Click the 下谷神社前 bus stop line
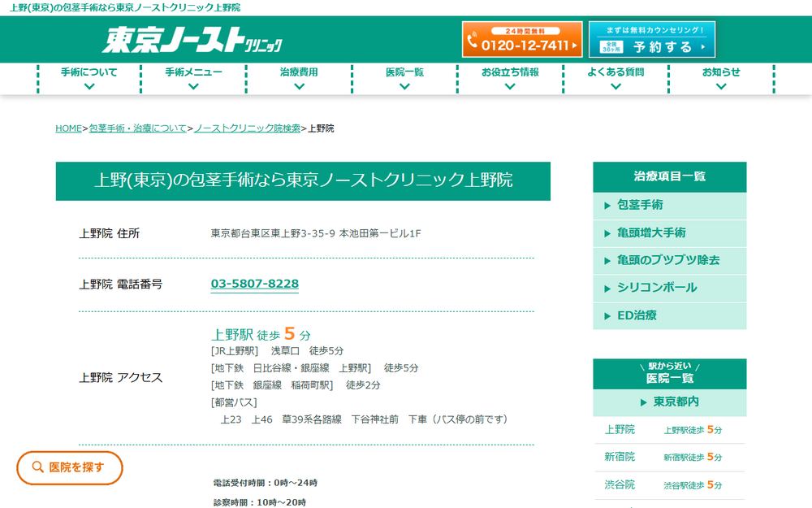 [x=364, y=419]
